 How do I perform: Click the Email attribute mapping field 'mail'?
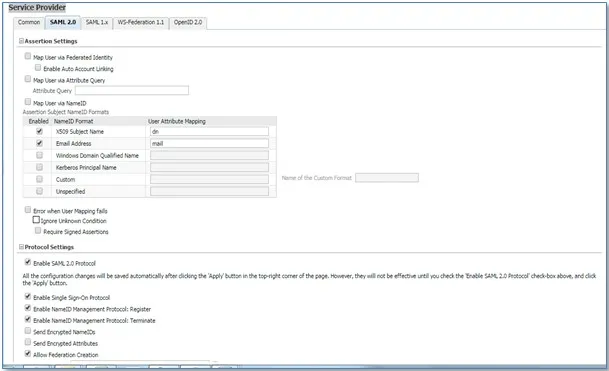[x=209, y=143]
